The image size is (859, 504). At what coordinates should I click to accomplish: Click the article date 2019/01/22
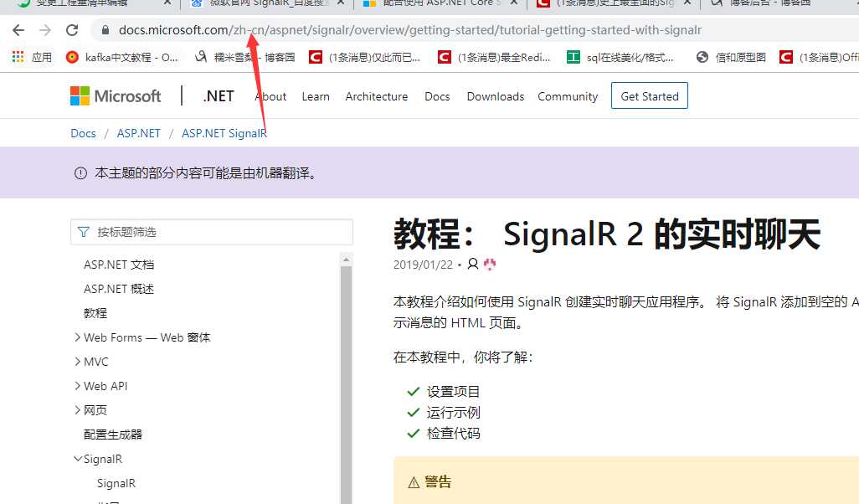pos(423,265)
